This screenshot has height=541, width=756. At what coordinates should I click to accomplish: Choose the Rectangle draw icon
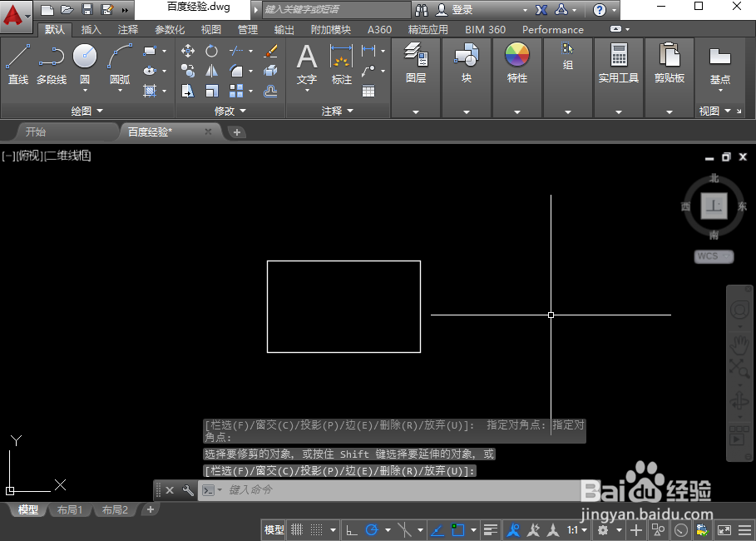(x=150, y=51)
